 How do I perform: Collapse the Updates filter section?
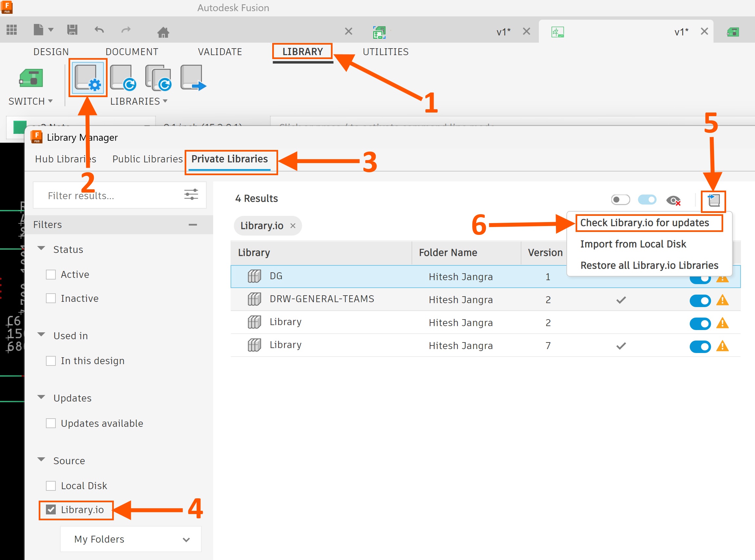[41, 397]
